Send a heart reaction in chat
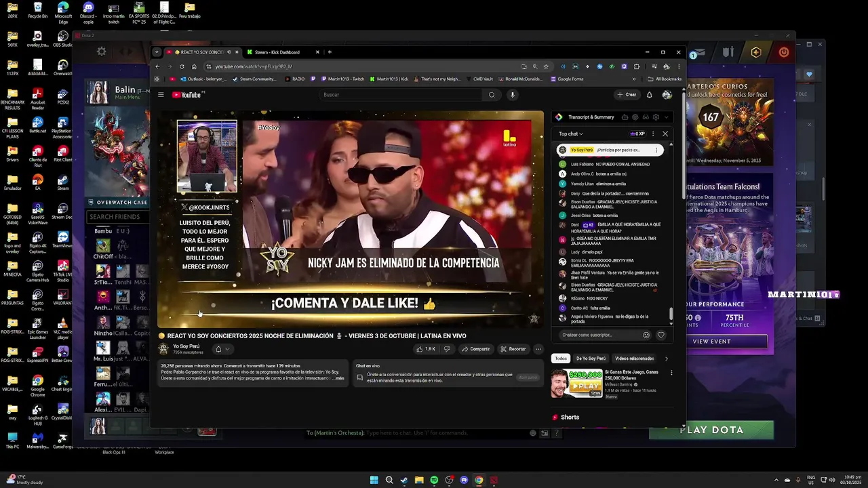 (x=661, y=335)
